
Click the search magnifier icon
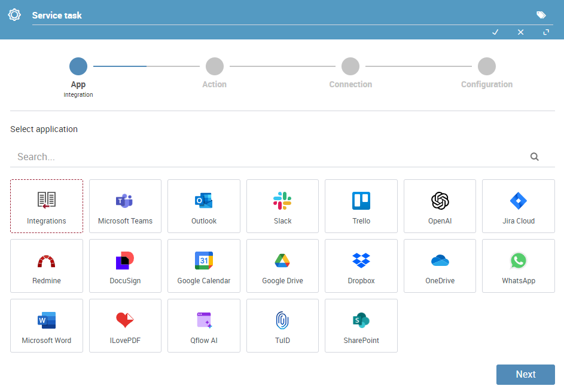click(535, 157)
